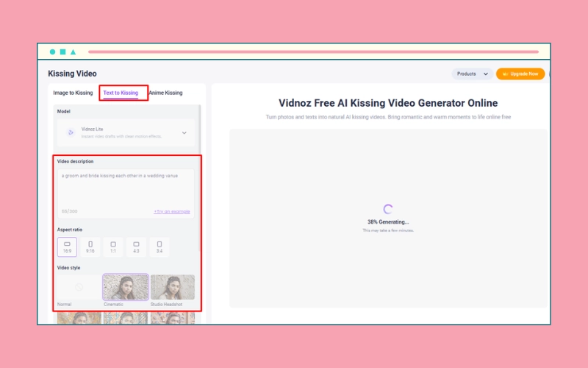Click the pink address bar at top

point(313,52)
